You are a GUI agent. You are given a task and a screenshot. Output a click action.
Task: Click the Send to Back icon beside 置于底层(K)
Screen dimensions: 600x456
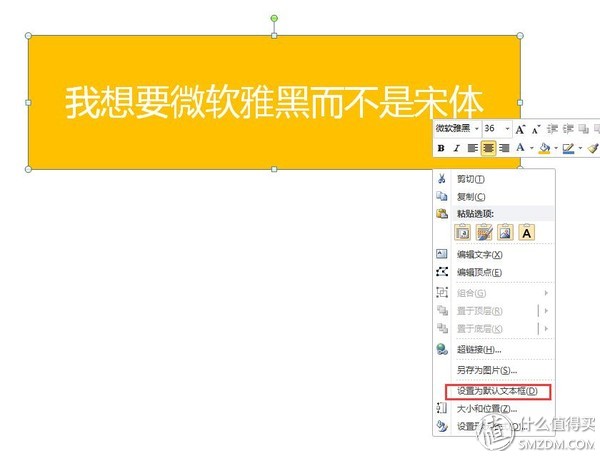click(442, 328)
